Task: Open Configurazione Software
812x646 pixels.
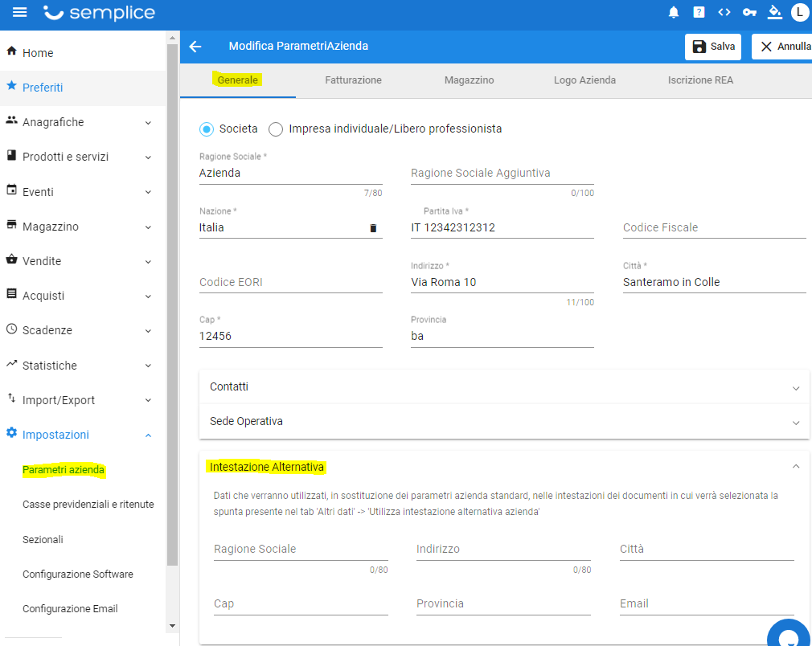Action: pyautogui.click(x=78, y=574)
